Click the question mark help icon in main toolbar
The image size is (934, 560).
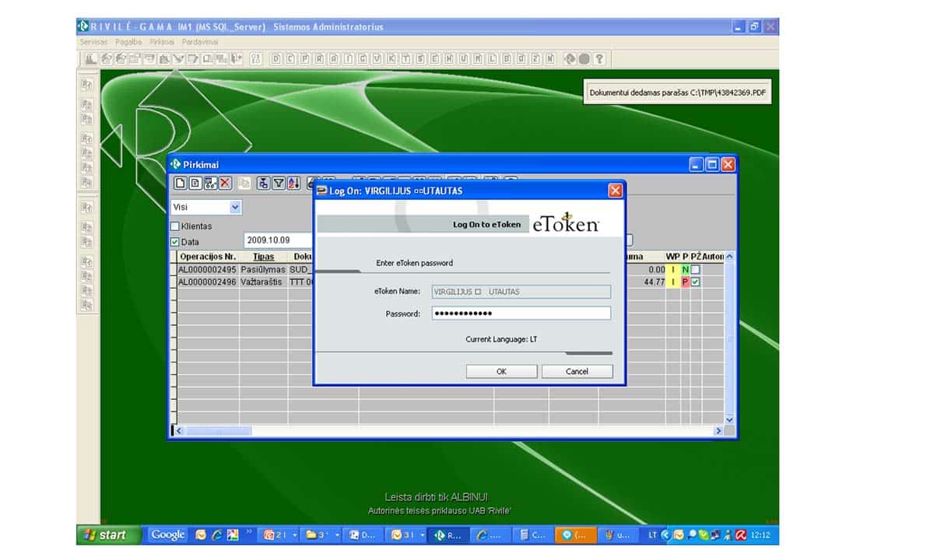[x=599, y=58]
